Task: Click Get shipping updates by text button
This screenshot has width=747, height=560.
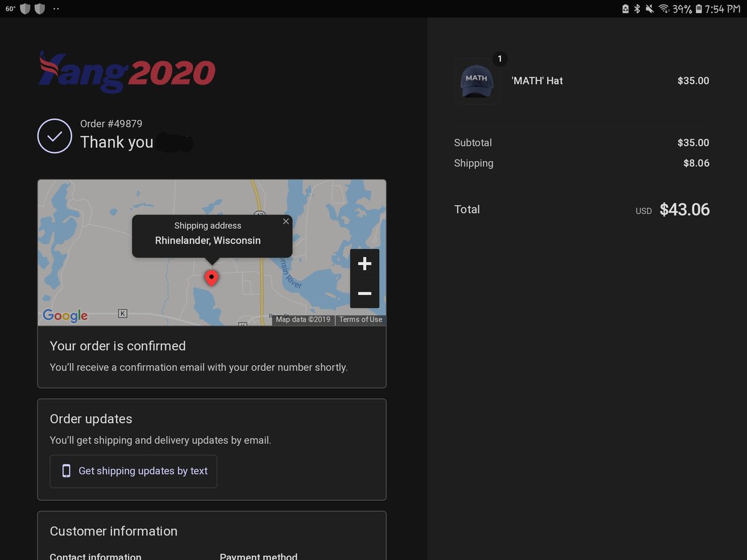Action: pyautogui.click(x=133, y=471)
